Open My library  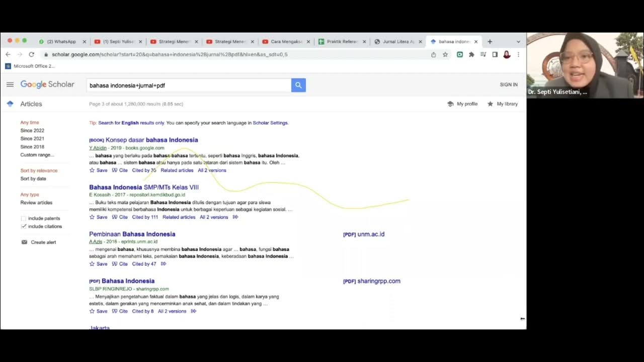(x=502, y=104)
